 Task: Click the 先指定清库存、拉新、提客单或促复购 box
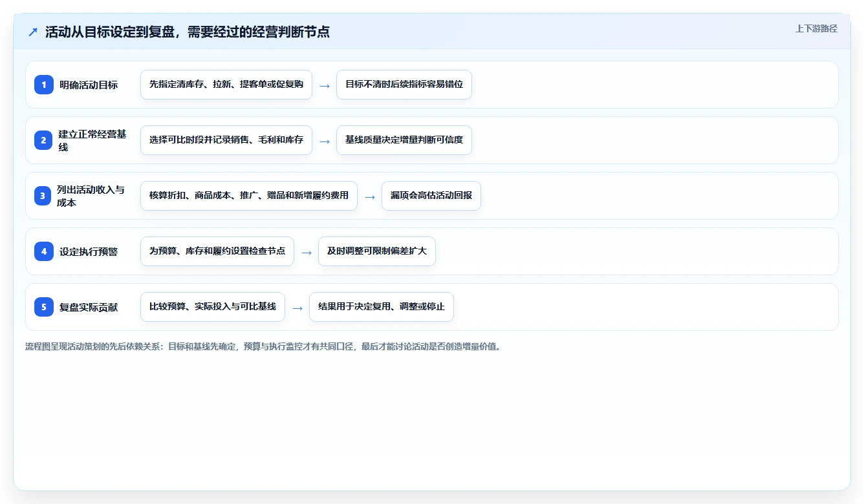click(x=226, y=85)
